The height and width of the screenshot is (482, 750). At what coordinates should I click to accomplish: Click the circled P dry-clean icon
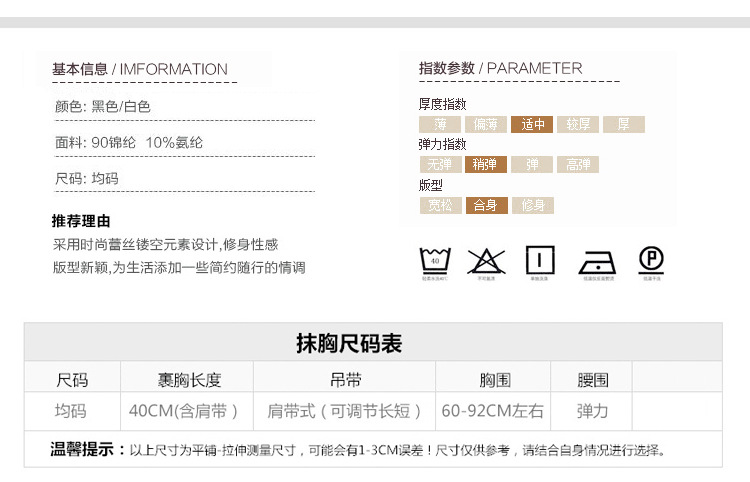point(651,260)
